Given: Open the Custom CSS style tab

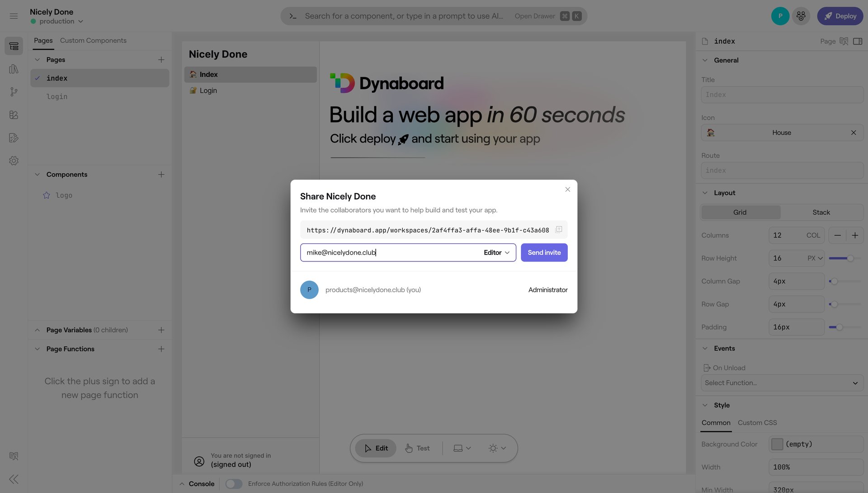Looking at the screenshot, I should pos(757,422).
